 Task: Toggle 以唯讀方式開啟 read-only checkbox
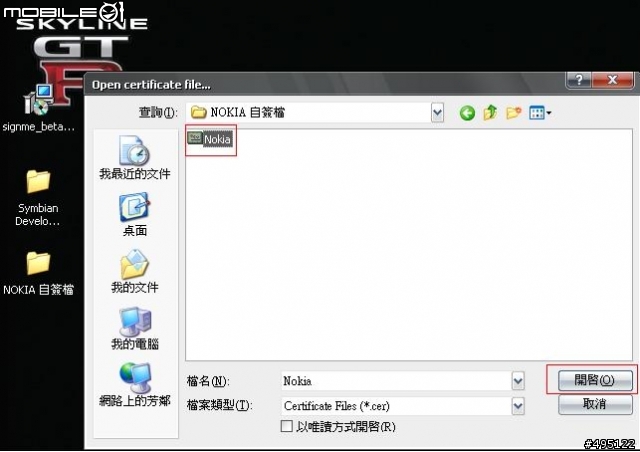(287, 426)
